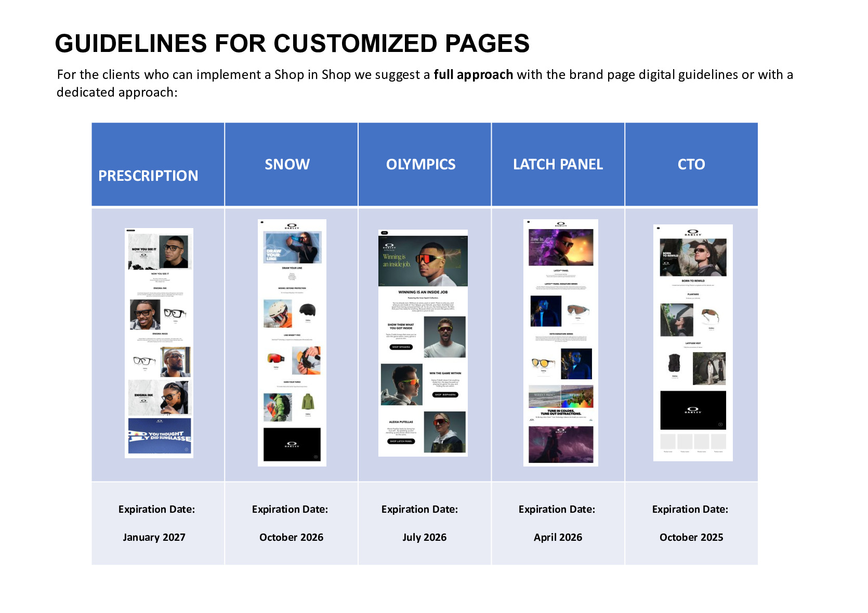Click the bold 'full approach' phrase
This screenshot has height=613, width=868.
tap(473, 75)
